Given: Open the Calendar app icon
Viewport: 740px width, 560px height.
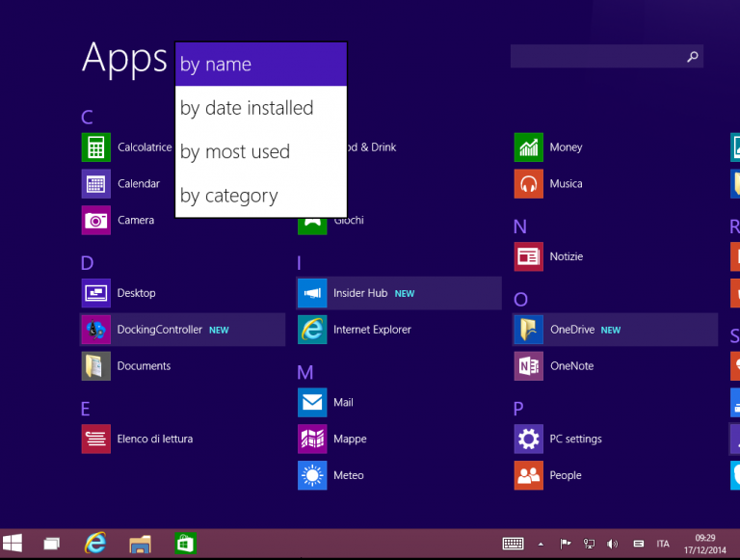Looking at the screenshot, I should [95, 184].
